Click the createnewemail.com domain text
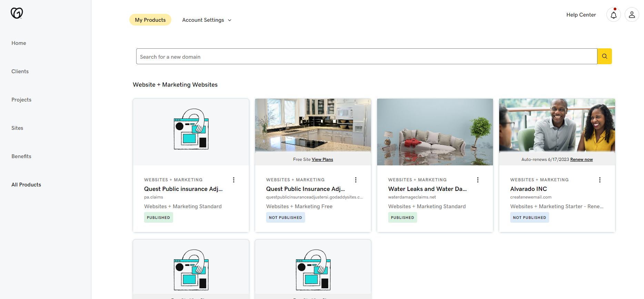644x299 pixels. click(x=531, y=197)
